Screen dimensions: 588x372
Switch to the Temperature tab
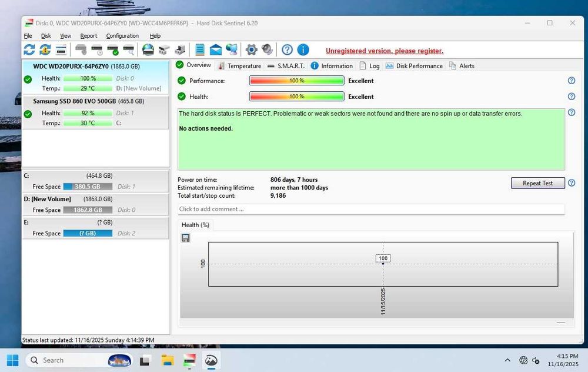240,66
